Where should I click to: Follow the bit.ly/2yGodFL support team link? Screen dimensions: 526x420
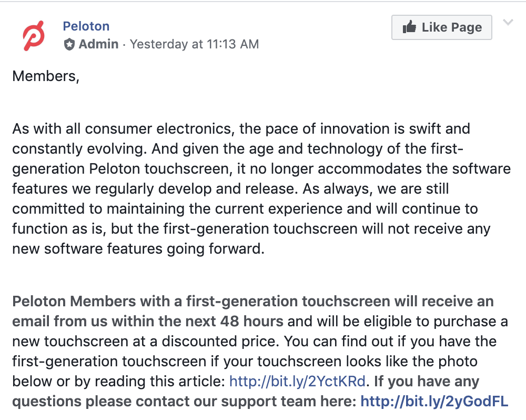point(434,402)
